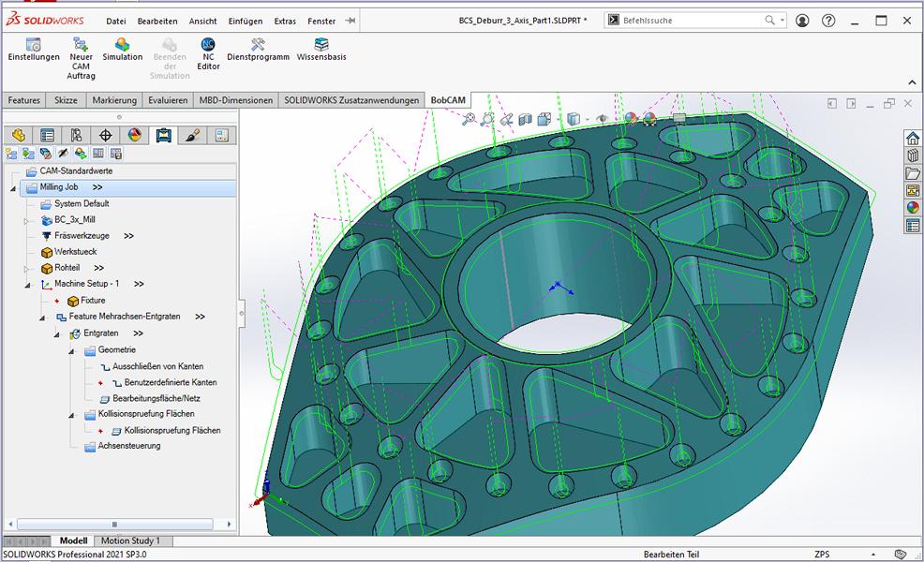This screenshot has width=924, height=562.
Task: Click the horizontal scrollbar of the CAM tree
Action: tap(115, 524)
